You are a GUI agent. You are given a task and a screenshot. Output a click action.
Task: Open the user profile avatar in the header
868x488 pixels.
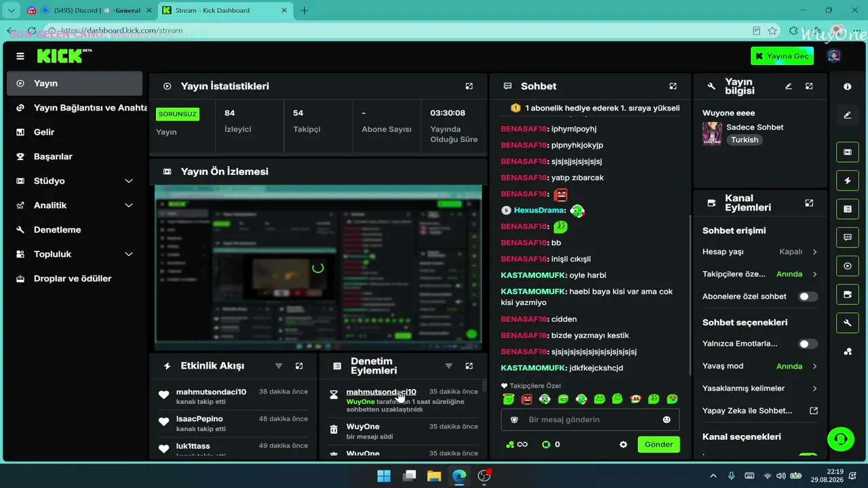point(834,56)
